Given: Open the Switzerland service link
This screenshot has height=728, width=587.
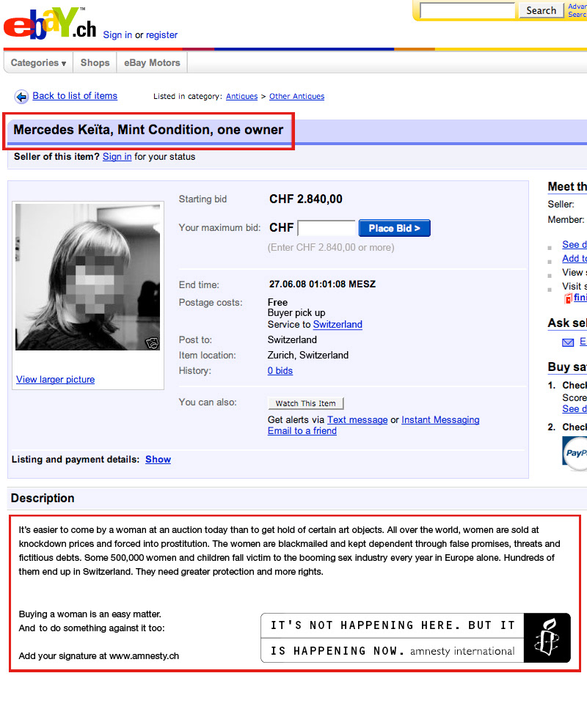Looking at the screenshot, I should 338,324.
